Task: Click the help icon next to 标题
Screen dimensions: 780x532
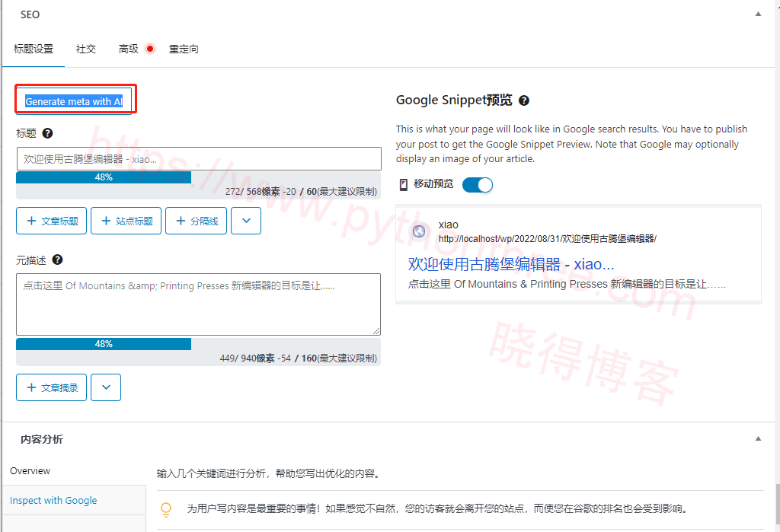Action: [x=48, y=133]
